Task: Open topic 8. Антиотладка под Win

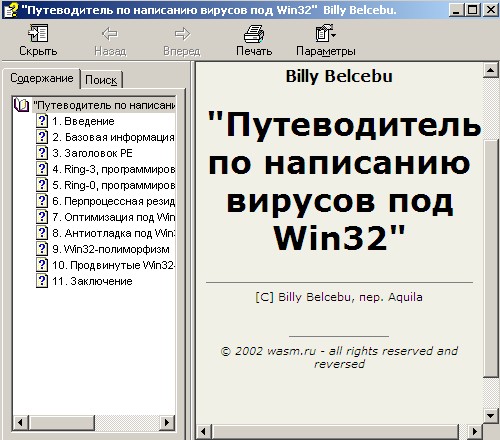Action: [x=113, y=233]
